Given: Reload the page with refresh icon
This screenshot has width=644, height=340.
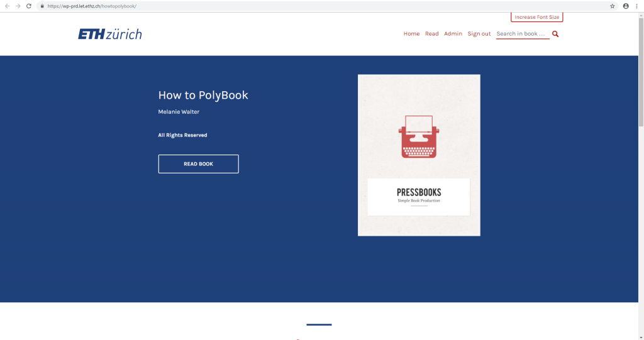Looking at the screenshot, I should point(29,6).
